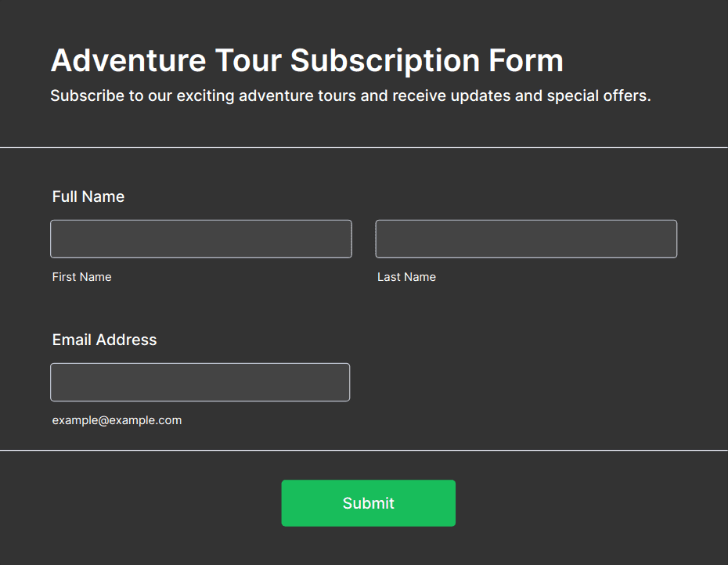Click the Full Name field label
This screenshot has height=565, width=728.
pos(88,196)
